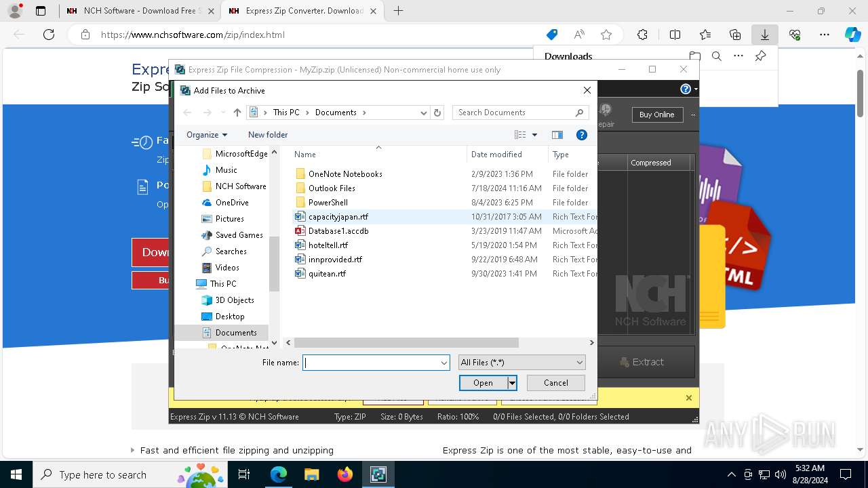
Task: Open a new browser tab
Action: tap(399, 11)
